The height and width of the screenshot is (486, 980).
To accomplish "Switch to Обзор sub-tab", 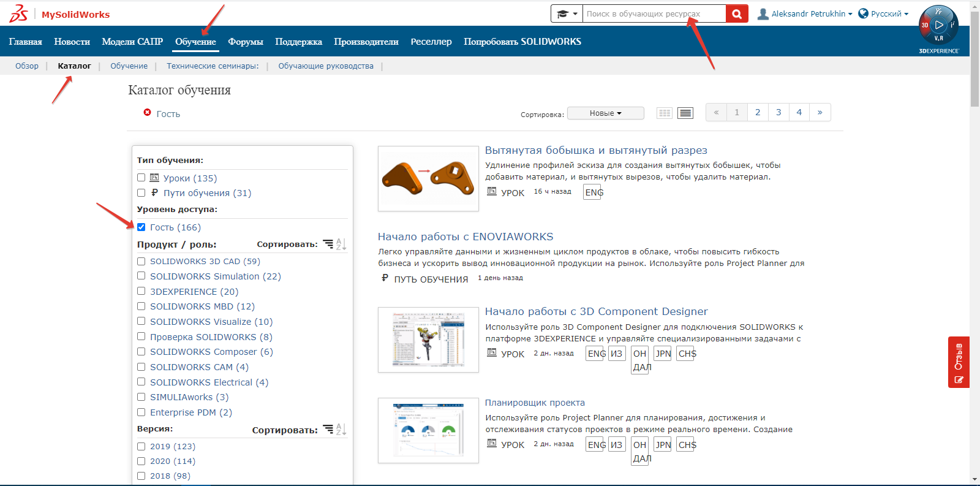I will pyautogui.click(x=27, y=66).
